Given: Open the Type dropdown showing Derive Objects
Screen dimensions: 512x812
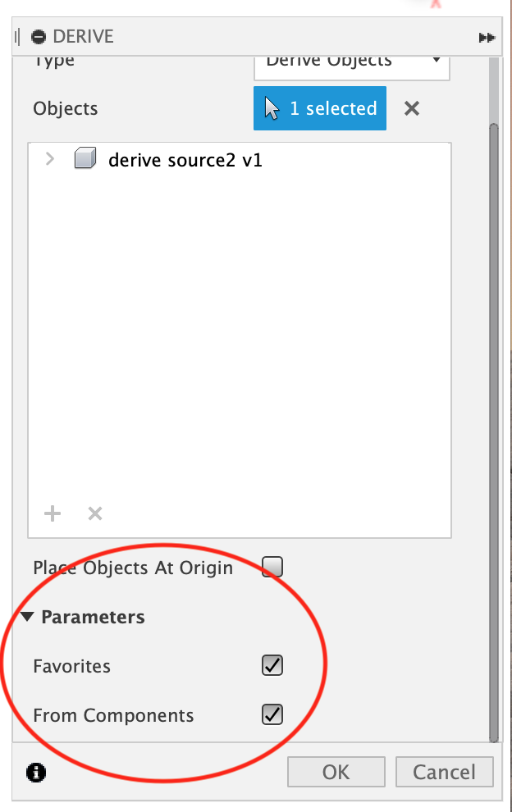Looking at the screenshot, I should pos(352,62).
